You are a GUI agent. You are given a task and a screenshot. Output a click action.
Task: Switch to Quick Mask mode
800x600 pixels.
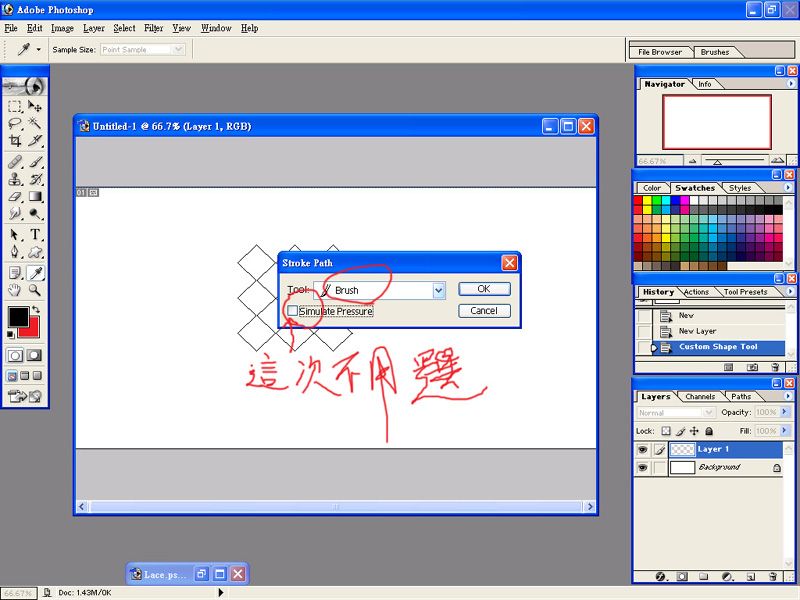[x=35, y=355]
